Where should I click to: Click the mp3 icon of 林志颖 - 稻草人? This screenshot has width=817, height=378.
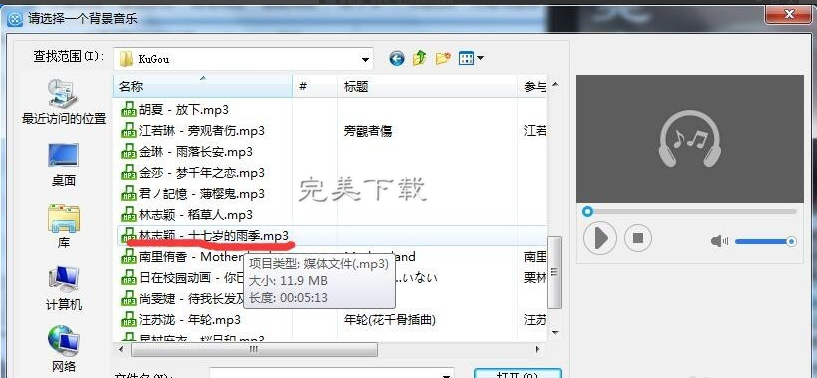[x=128, y=215]
